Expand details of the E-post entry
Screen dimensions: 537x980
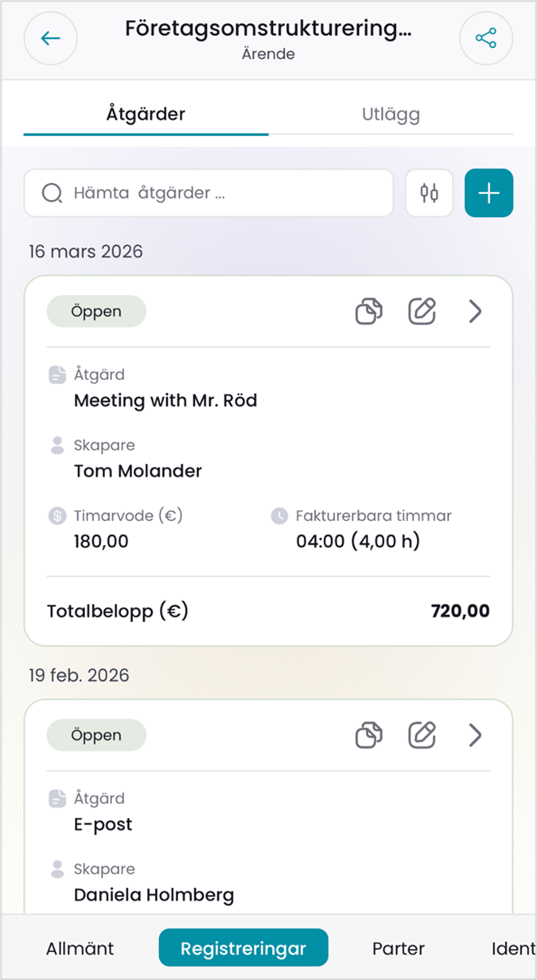tap(476, 736)
